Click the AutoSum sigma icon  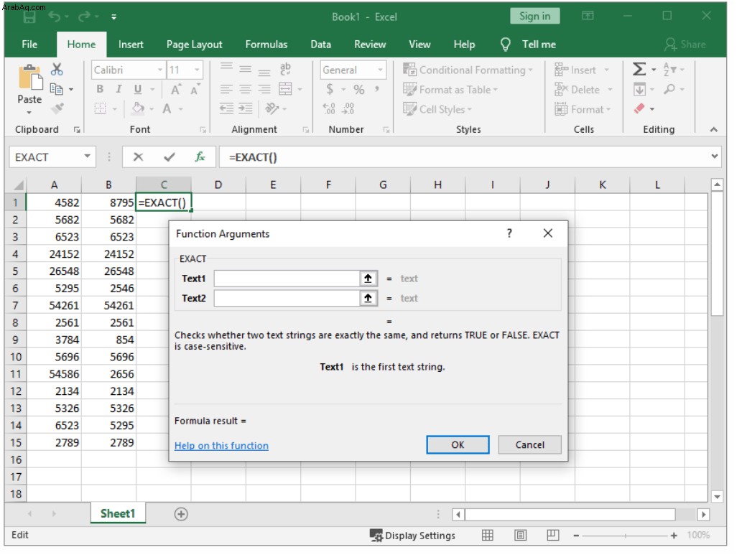coord(639,70)
